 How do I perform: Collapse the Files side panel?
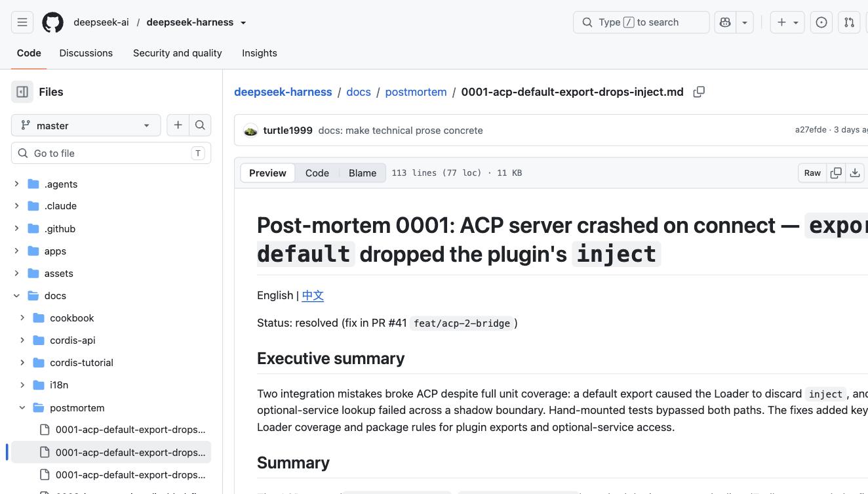pyautogui.click(x=22, y=92)
